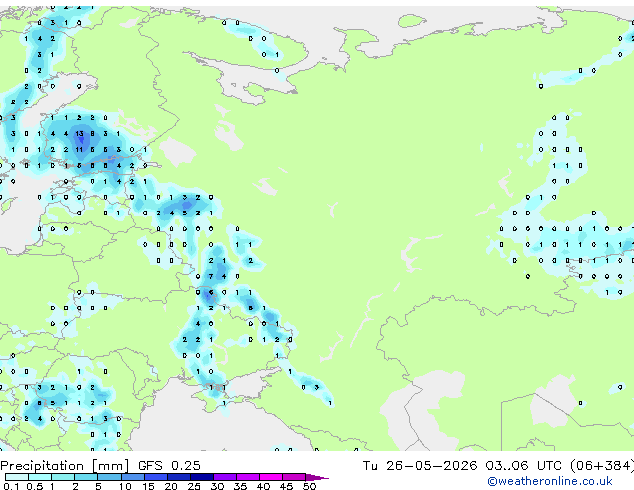Click the legend arrow tip above 50 mm

(x=317, y=477)
